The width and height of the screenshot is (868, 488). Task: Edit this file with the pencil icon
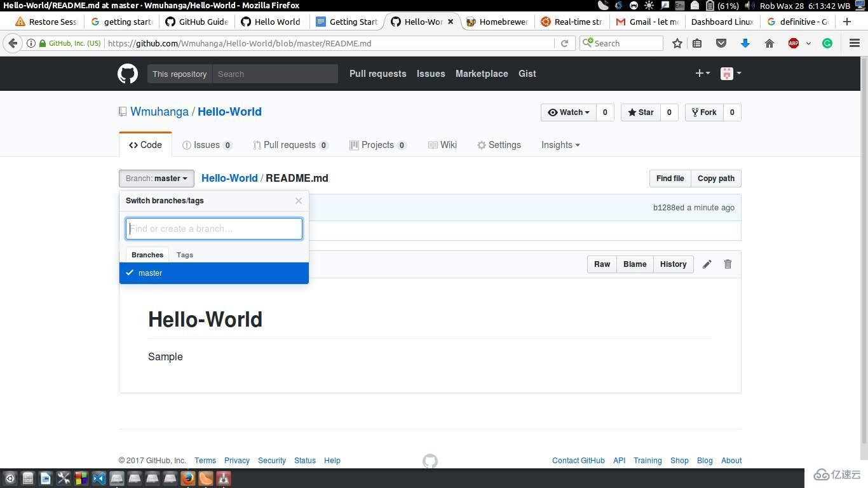(x=707, y=264)
